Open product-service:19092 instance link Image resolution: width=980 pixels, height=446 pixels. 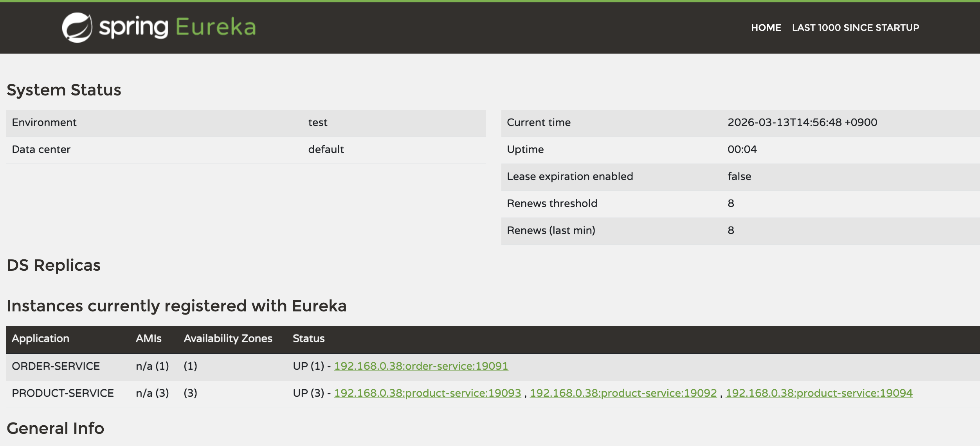coord(623,393)
